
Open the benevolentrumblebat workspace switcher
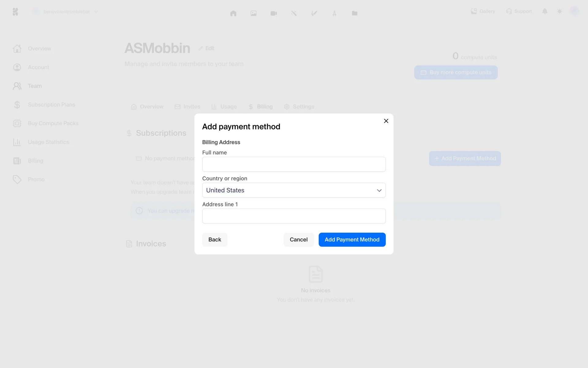(x=66, y=12)
